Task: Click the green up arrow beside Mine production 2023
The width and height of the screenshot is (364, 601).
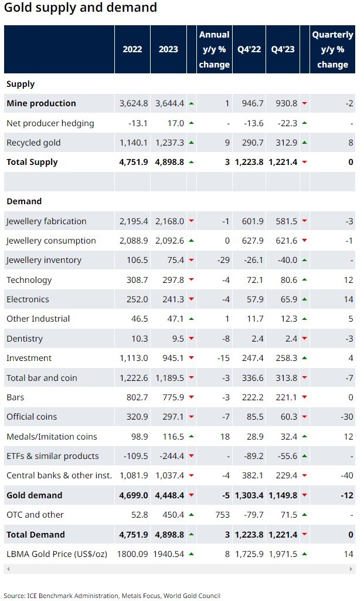Action: pyautogui.click(x=191, y=103)
